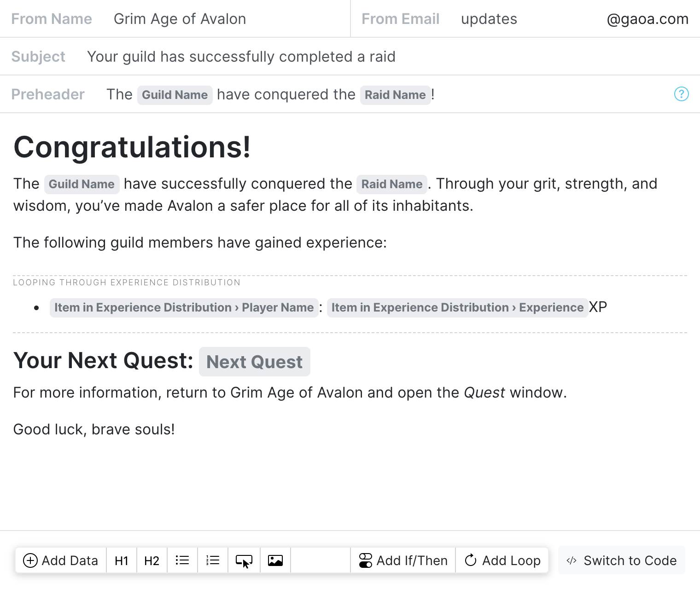The height and width of the screenshot is (589, 700).
Task: Select the Guild Name variable in the preheader
Action: click(175, 95)
